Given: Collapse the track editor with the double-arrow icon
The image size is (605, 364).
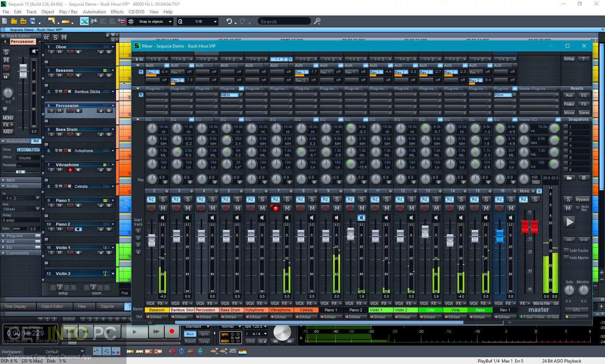Looking at the screenshot, I should coord(46,37).
